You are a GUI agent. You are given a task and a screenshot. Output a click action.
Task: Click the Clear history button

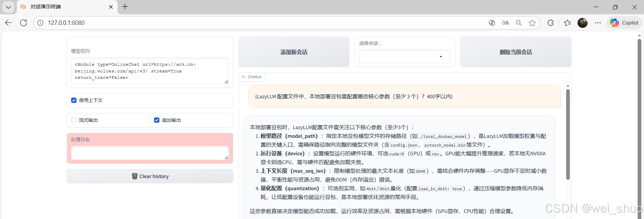150,176
